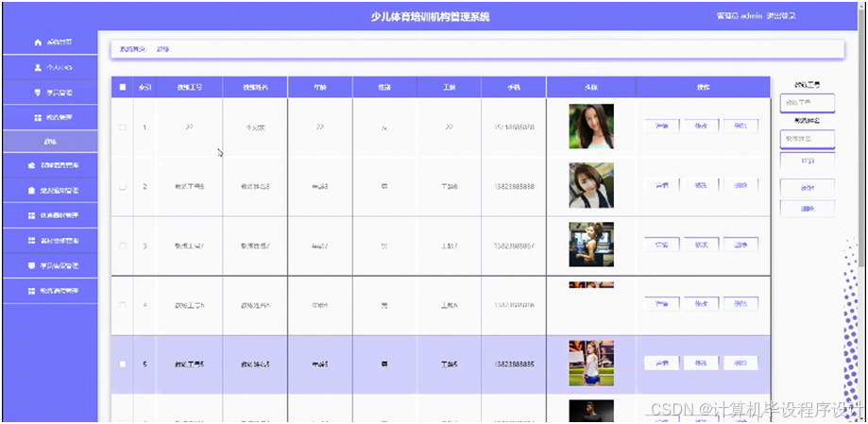Tick the checkbox for row index 2
The image size is (868, 424).
pyautogui.click(x=123, y=187)
